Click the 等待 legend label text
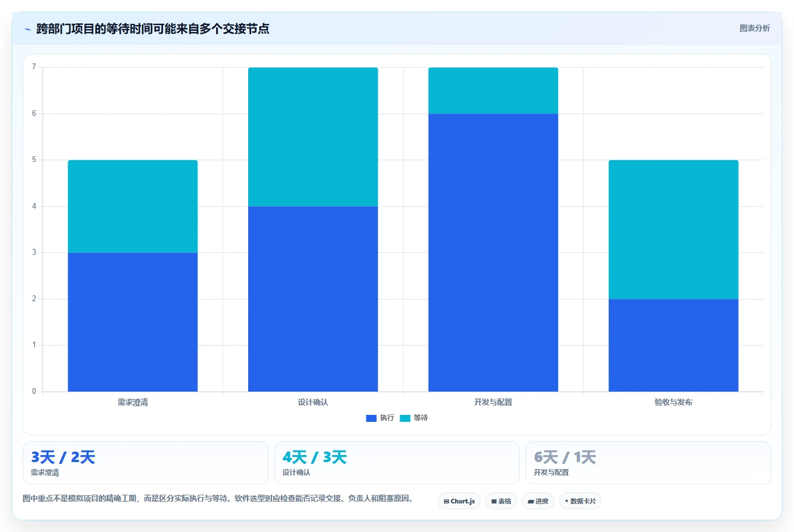 [421, 418]
